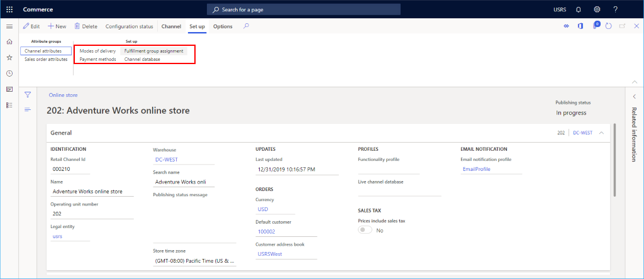Click DC-WEST in General header summary

coord(583,133)
